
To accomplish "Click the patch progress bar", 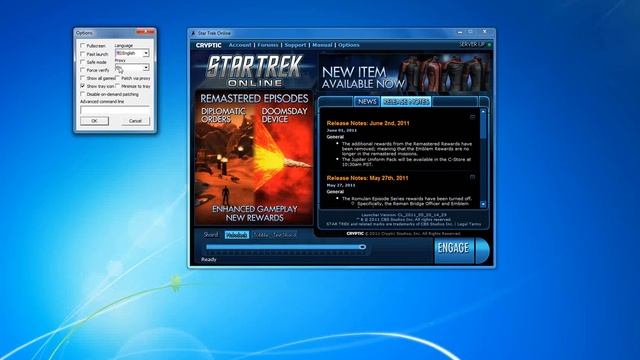I will click(286, 247).
